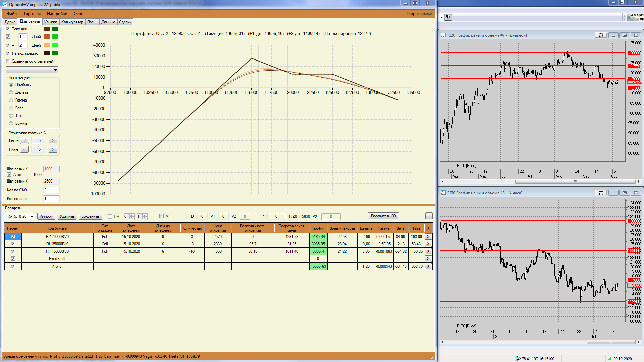Open the Торговля menu
This screenshot has width=644, height=362.
point(32,14)
